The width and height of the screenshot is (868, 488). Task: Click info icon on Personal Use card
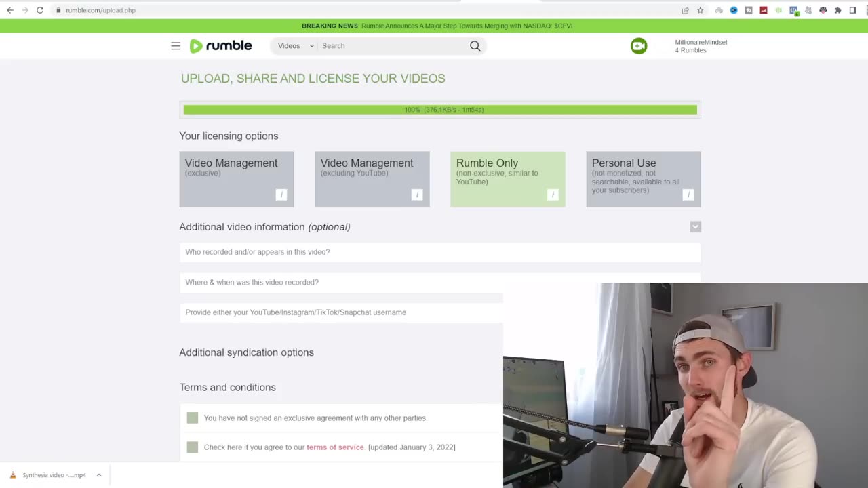pos(688,195)
